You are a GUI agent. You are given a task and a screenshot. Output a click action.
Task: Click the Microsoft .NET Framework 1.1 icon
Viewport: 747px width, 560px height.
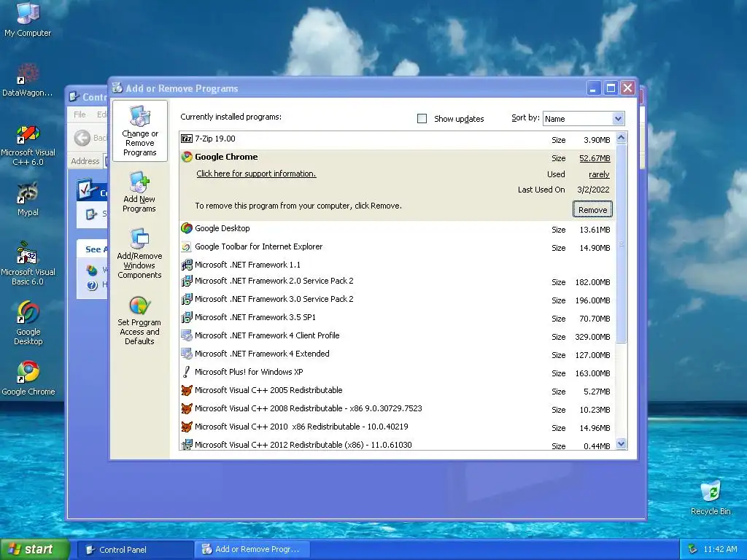pos(187,265)
